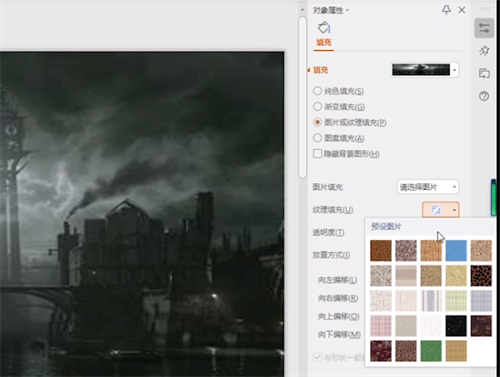Choose the yellow sand texture
Screen dimensions: 500x377
tap(456, 276)
